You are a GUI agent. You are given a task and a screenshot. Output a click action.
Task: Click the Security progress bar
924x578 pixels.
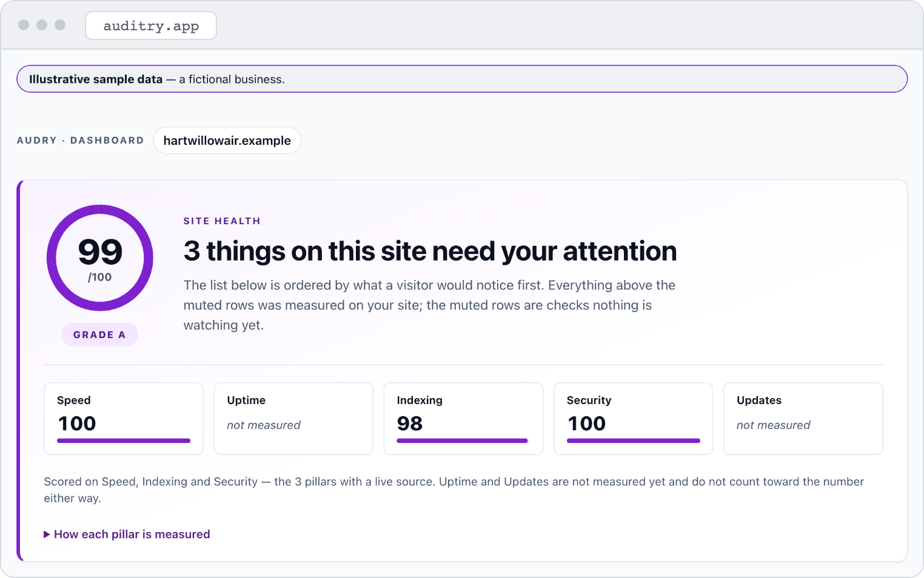coord(634,441)
